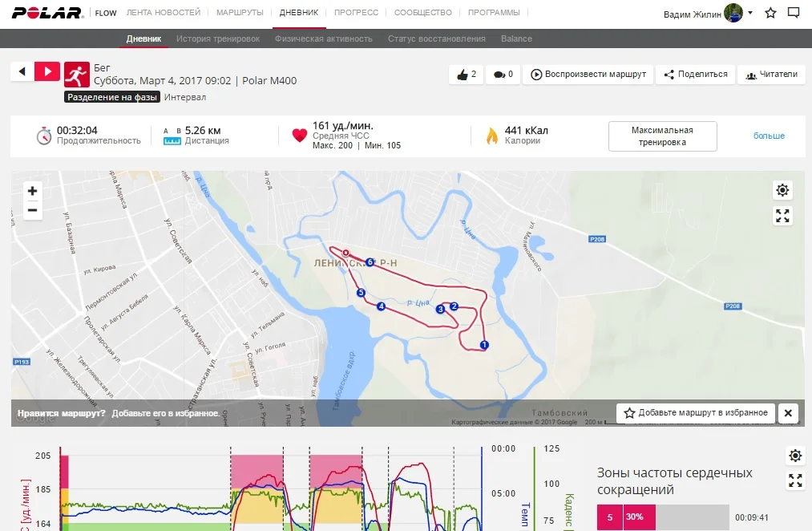
Task: Toggle map fullscreen icon
Action: pyautogui.click(x=782, y=216)
